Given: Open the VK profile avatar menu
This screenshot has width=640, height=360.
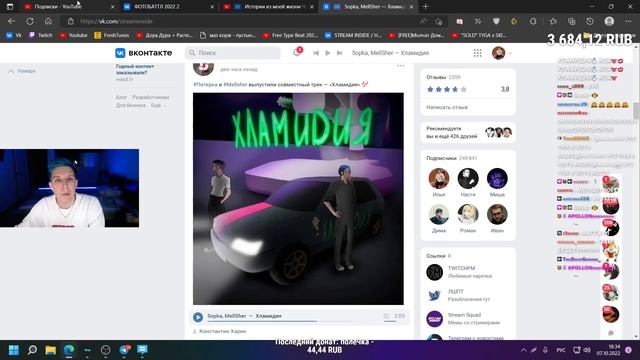Looking at the screenshot, I should [x=501, y=53].
